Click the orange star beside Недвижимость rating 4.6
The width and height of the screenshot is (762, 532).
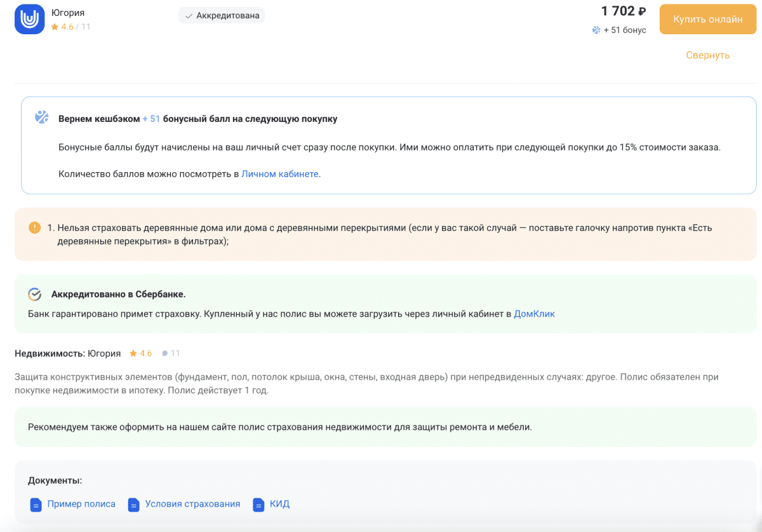click(133, 353)
